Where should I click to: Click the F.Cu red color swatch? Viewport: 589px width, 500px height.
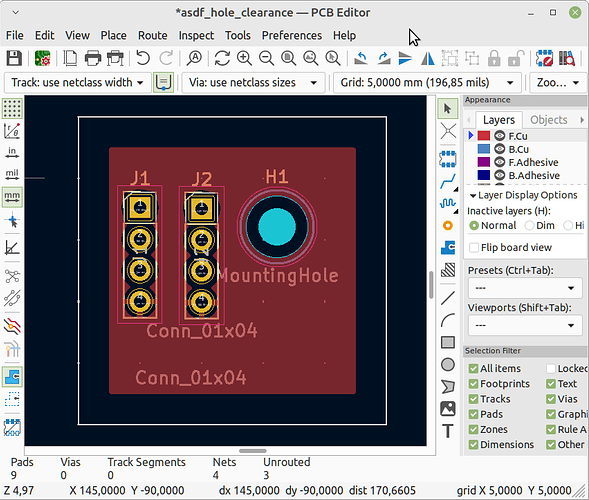484,136
